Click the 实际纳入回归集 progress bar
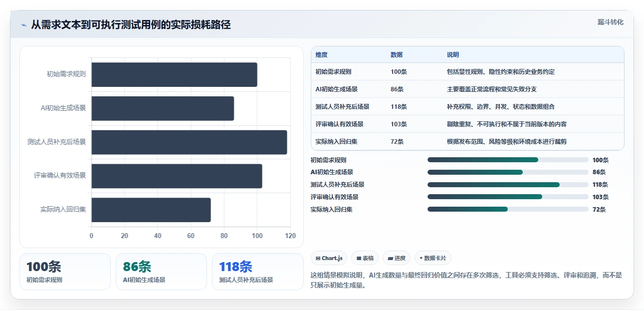 (x=508, y=209)
